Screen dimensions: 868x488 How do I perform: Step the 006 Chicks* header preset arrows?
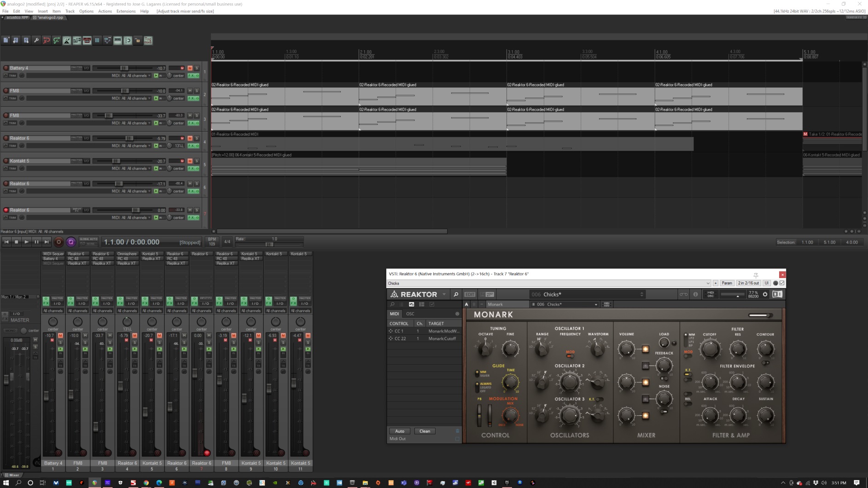pos(641,294)
